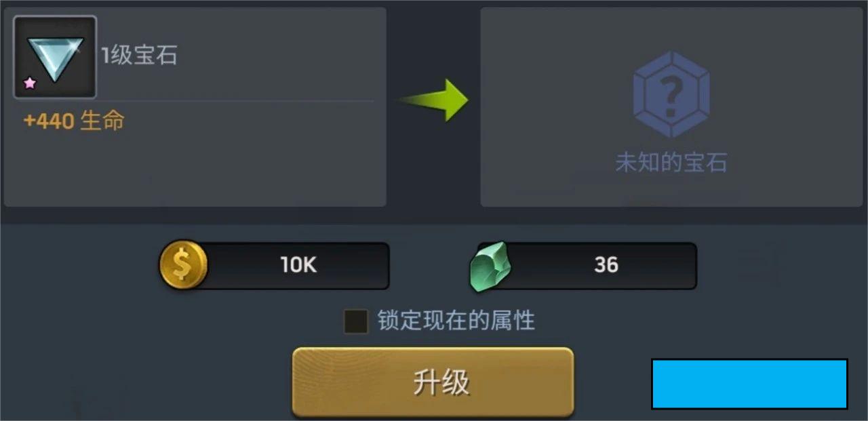This screenshot has width=868, height=421.
Task: Click the gold dollar coin icon
Action: 183,264
